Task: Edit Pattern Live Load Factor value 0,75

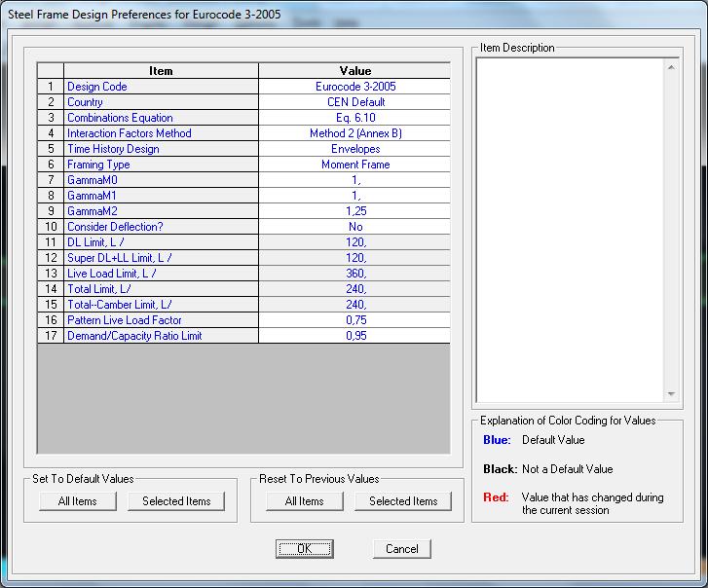Action: 354,320
